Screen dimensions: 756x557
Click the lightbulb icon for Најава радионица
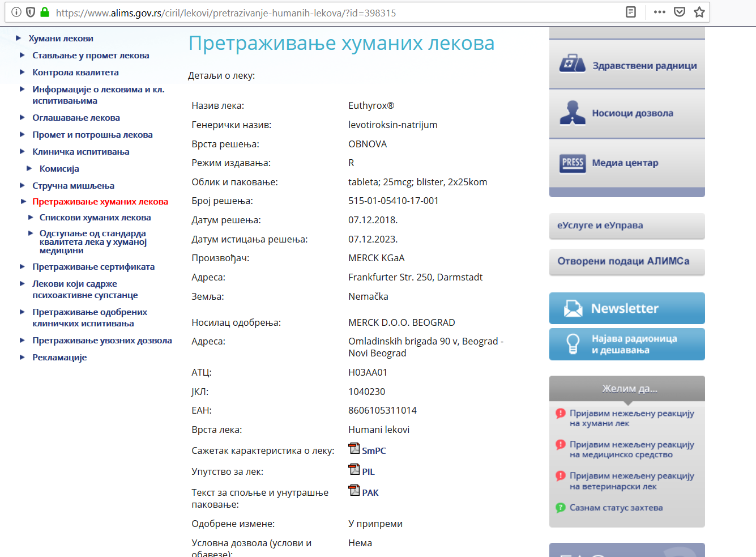[x=573, y=344]
